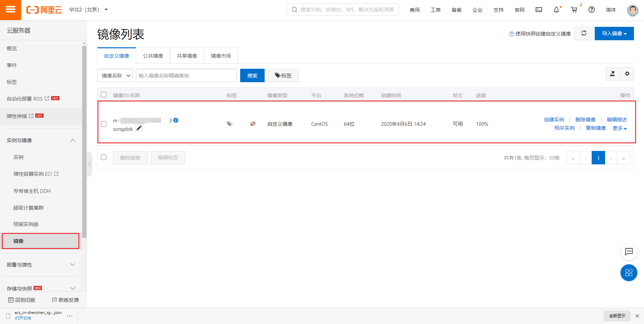Select 镜像 in the sidebar
Image resolution: width=644 pixels, height=324 pixels.
41,241
